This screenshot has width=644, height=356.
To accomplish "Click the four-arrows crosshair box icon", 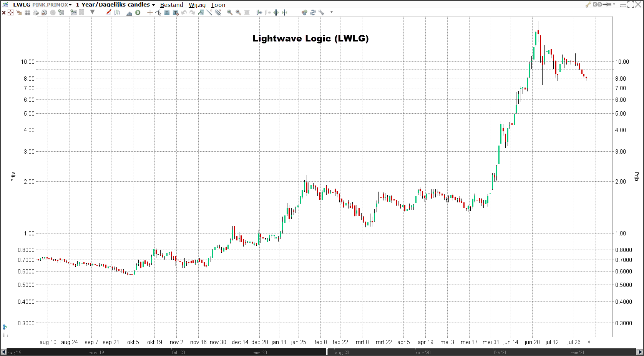I will pyautogui.click(x=10, y=12).
